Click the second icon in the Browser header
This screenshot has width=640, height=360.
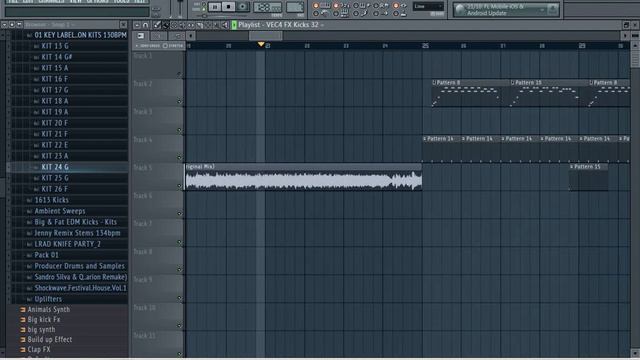(12, 25)
